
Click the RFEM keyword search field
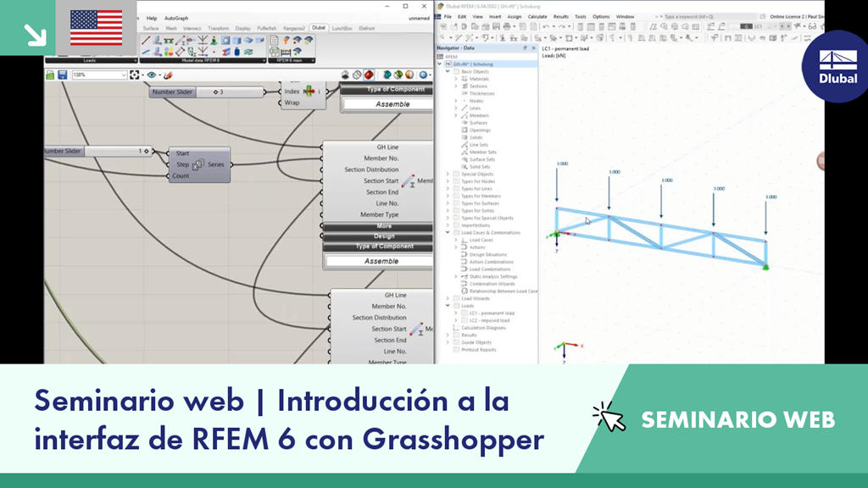tap(710, 17)
